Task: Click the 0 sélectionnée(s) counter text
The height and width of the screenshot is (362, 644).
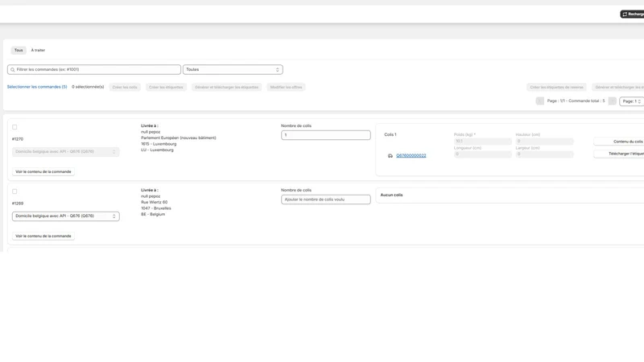Action: point(88,87)
